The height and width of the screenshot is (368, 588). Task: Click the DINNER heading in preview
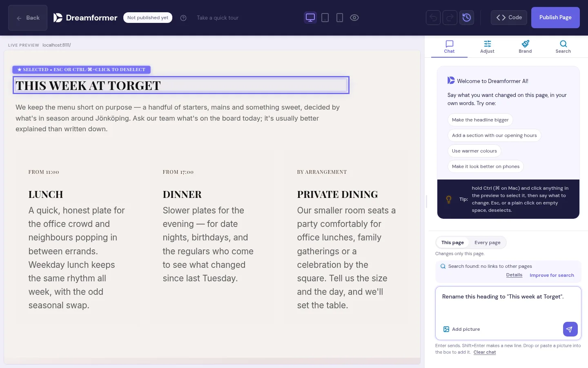tap(182, 194)
